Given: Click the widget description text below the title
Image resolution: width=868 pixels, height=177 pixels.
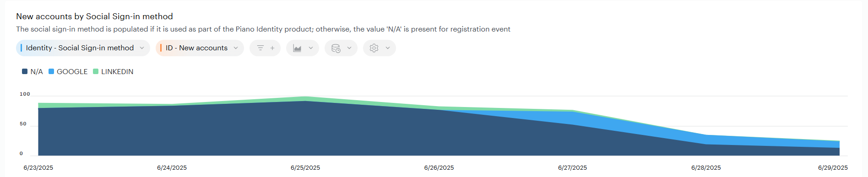Looking at the screenshot, I should (x=263, y=29).
